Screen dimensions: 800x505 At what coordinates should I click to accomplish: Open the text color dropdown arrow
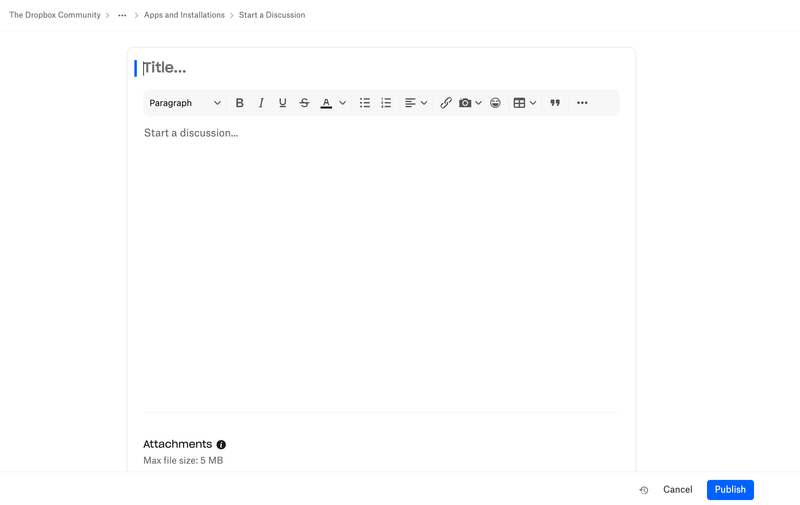(342, 103)
